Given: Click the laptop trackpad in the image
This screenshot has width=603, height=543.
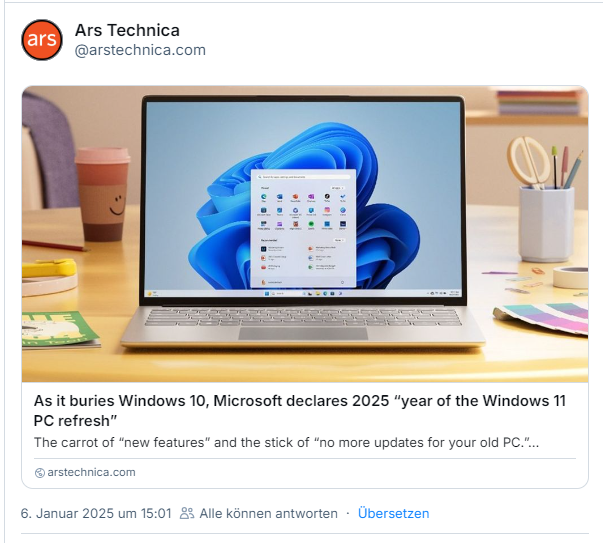Looking at the screenshot, I should (x=303, y=333).
